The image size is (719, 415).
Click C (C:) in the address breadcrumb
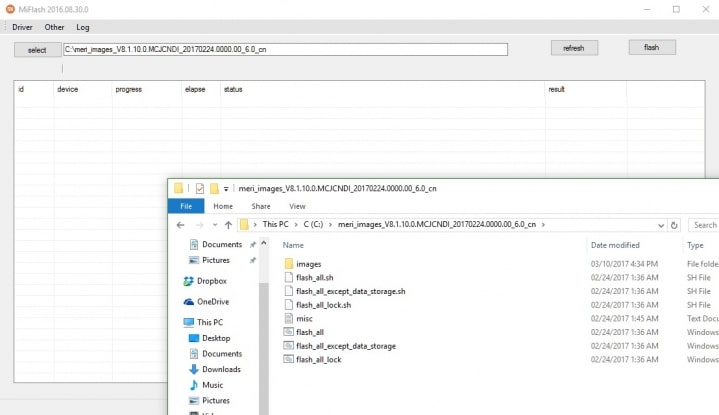[x=313, y=225]
